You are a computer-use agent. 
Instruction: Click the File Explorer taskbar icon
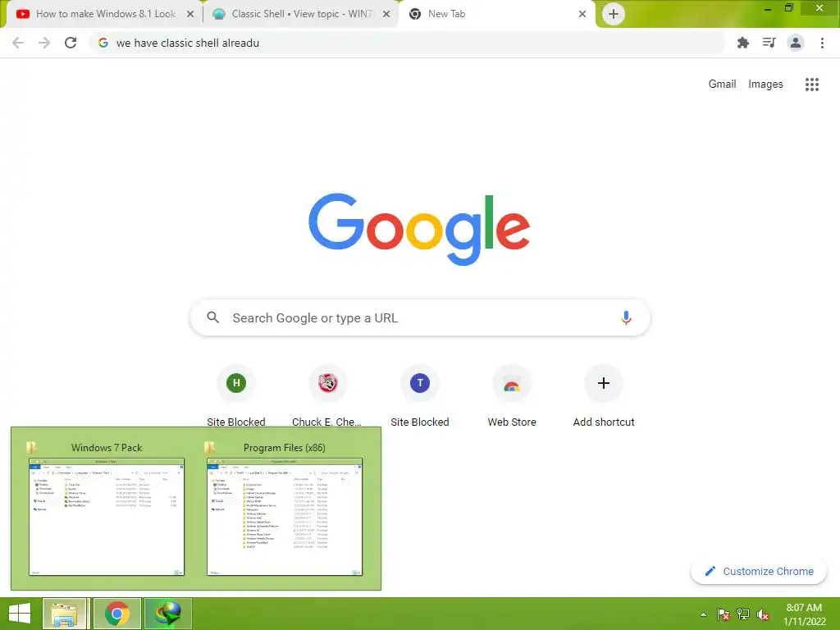click(x=64, y=614)
